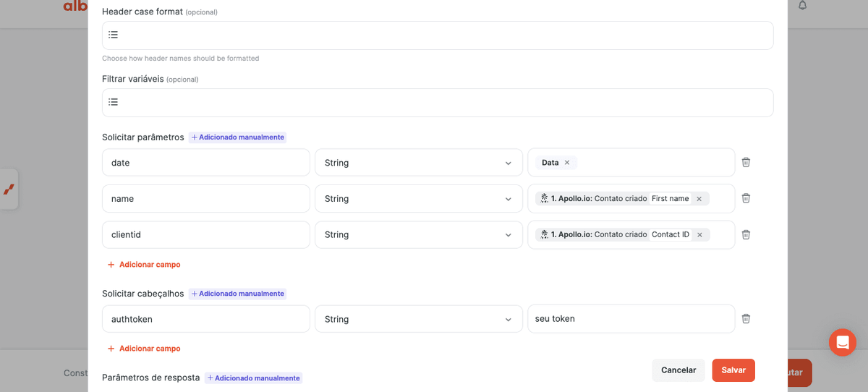Click Adicionado manualmente beside Solicitar cabeçalhos
The height and width of the screenshot is (392, 868).
coord(237,294)
